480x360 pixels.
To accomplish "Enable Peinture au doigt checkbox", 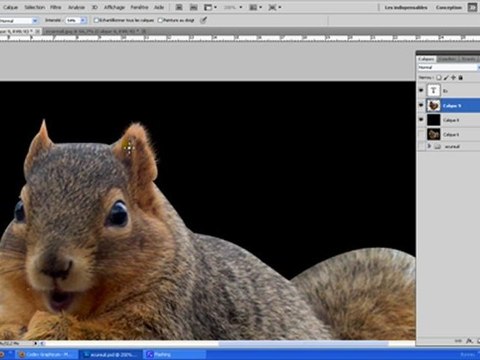I will click(x=160, y=20).
